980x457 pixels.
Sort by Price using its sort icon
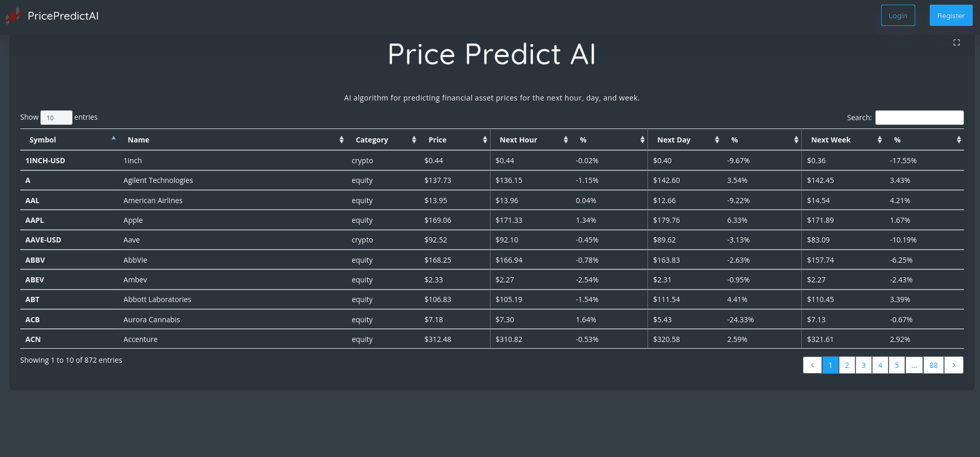[485, 139]
